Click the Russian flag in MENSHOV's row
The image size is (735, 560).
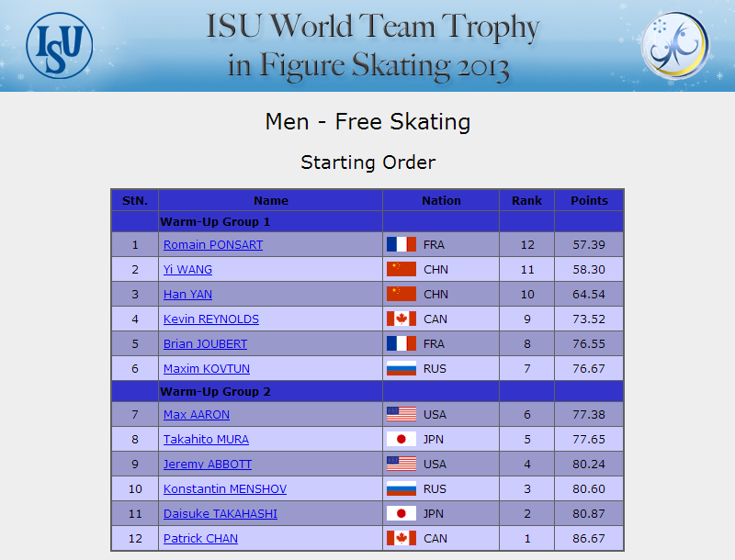pyautogui.click(x=401, y=488)
